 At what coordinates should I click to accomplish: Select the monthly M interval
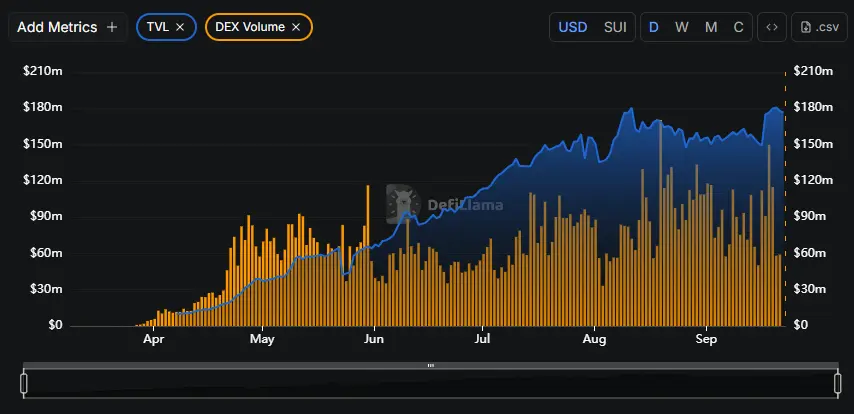711,27
